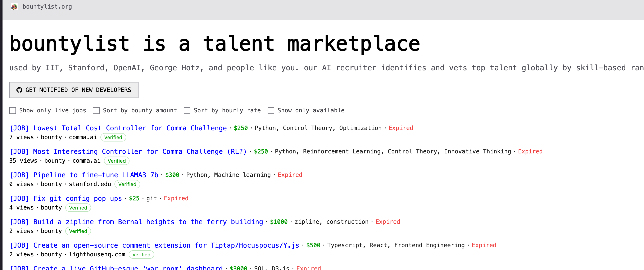Toggle Sort by hourly rate checkbox

click(187, 111)
